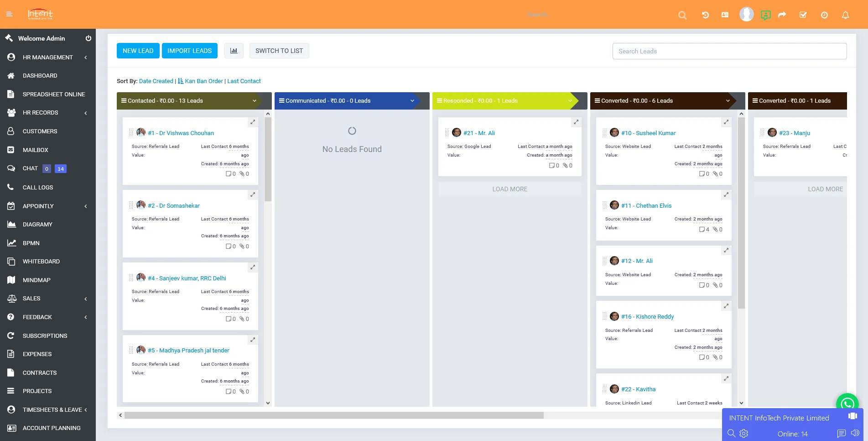The image size is (868, 441).
Task: Open the Contacted column dropdown arrow
Action: pos(255,101)
